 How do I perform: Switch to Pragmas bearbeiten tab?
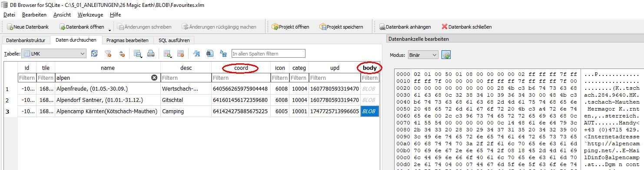tap(127, 40)
